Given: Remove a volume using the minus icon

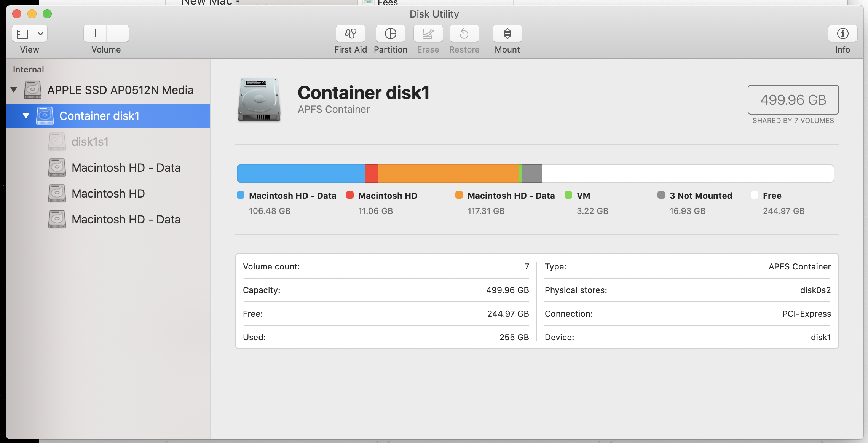Looking at the screenshot, I should pyautogui.click(x=117, y=33).
